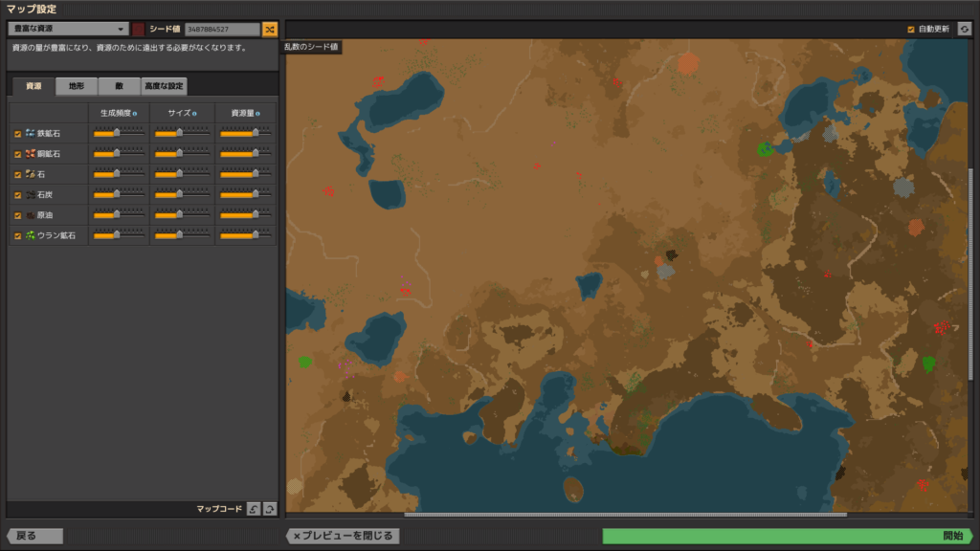
Task: Select the 資源 tab
Action: point(33,86)
